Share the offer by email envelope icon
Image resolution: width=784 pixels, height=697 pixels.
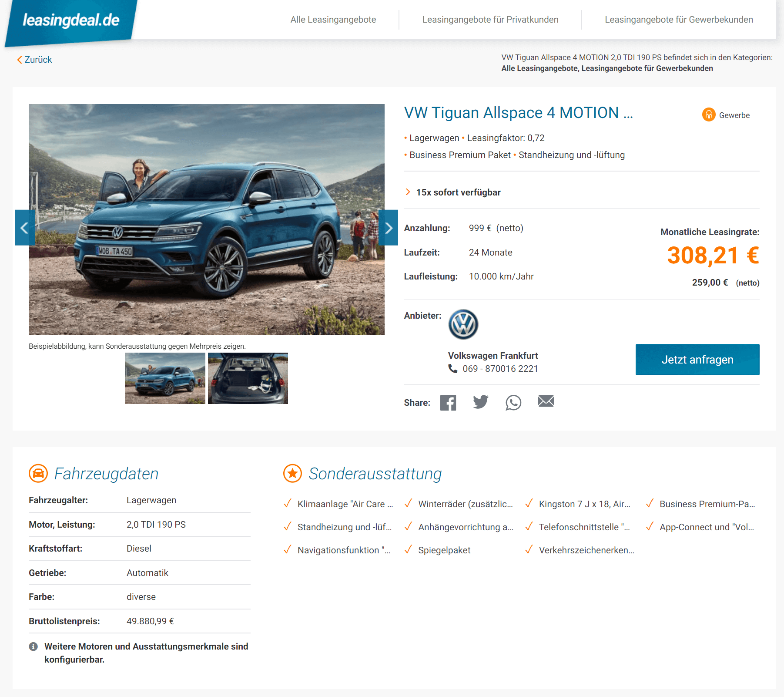(x=546, y=401)
